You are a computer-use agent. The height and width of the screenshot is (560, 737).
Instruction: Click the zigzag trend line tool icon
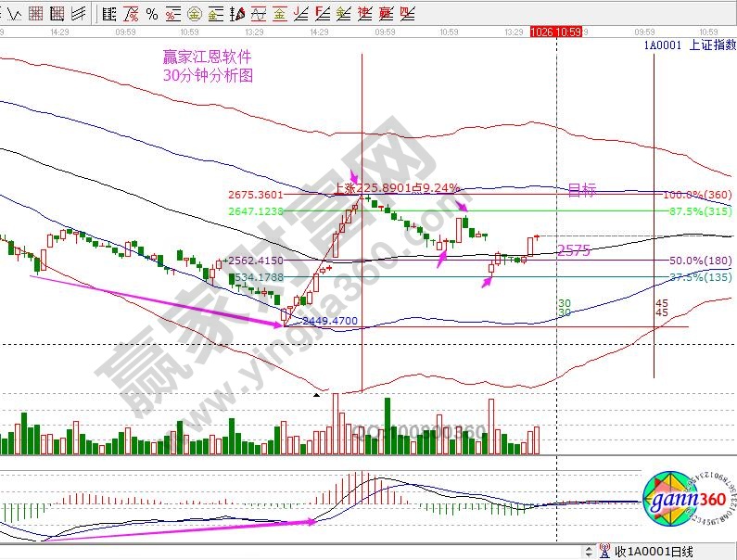click(15, 13)
